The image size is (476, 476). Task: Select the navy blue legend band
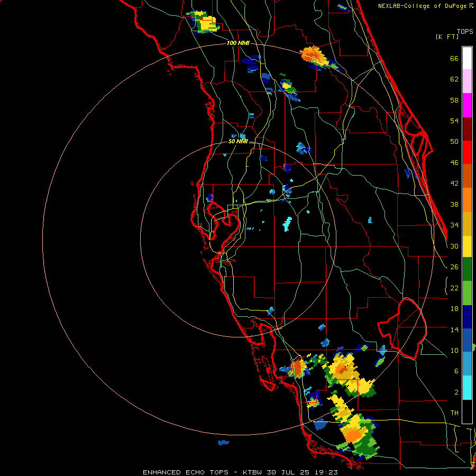[x=467, y=317]
